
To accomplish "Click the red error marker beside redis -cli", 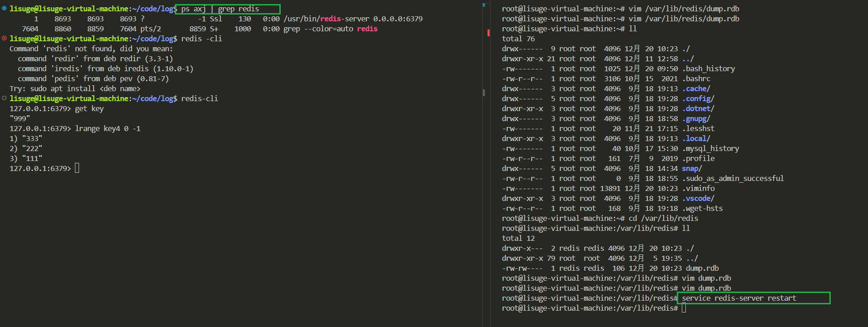I will click(x=4, y=38).
